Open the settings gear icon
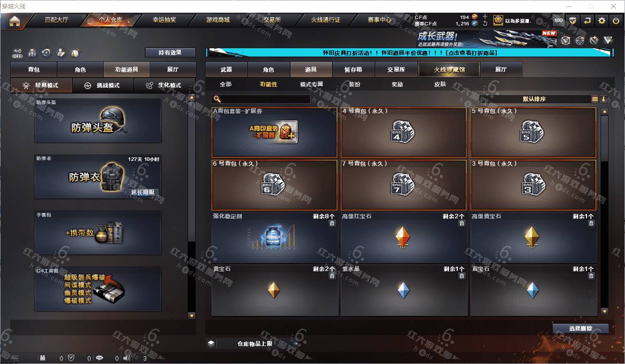625x364 pixels. [x=602, y=20]
